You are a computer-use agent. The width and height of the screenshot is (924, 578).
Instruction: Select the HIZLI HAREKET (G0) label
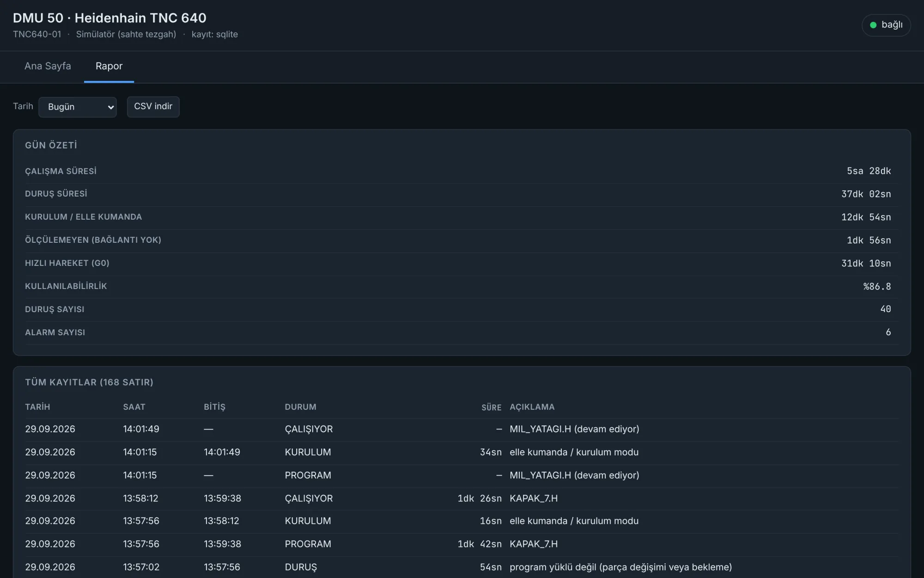(67, 263)
